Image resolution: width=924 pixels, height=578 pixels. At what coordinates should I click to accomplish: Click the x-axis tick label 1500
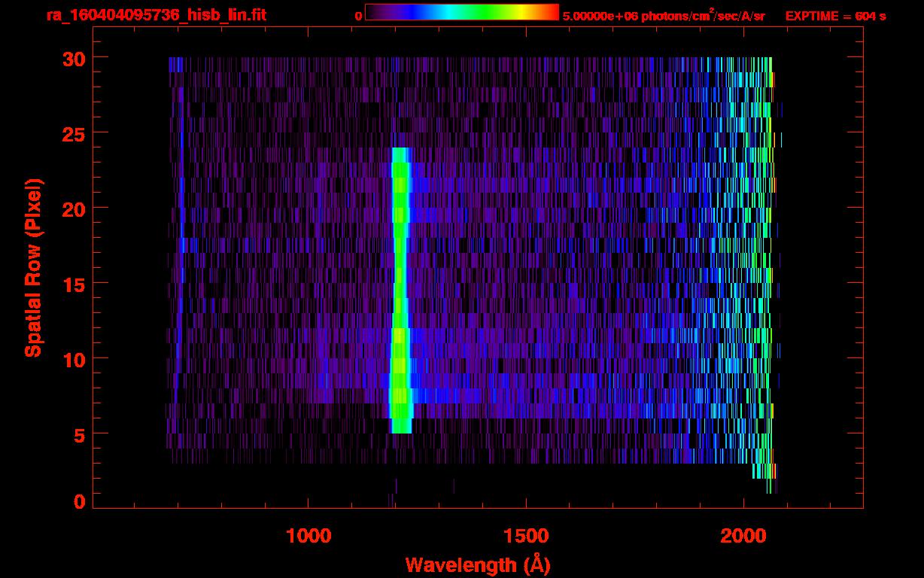[x=526, y=536]
